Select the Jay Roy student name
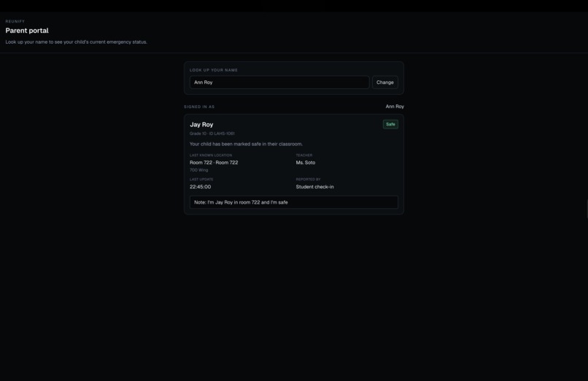The height and width of the screenshot is (381, 588). click(x=201, y=125)
